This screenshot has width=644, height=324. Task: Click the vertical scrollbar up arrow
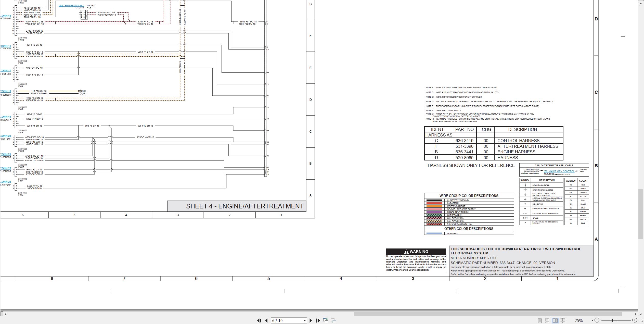(x=641, y=4)
